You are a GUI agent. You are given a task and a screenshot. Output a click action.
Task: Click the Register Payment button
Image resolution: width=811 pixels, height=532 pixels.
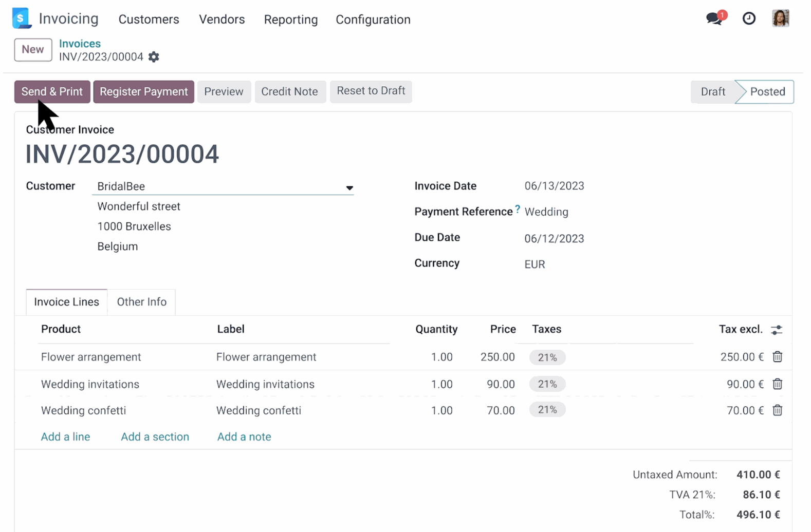pos(143,91)
